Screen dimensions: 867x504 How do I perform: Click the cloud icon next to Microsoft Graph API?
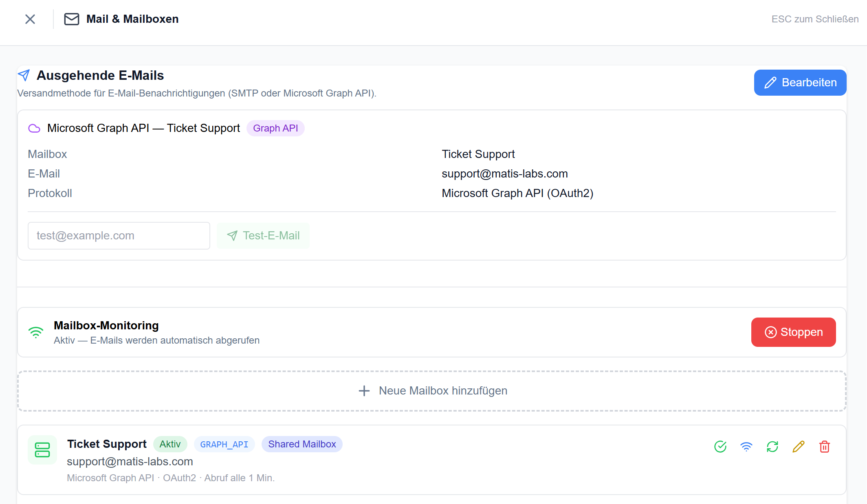pos(34,128)
